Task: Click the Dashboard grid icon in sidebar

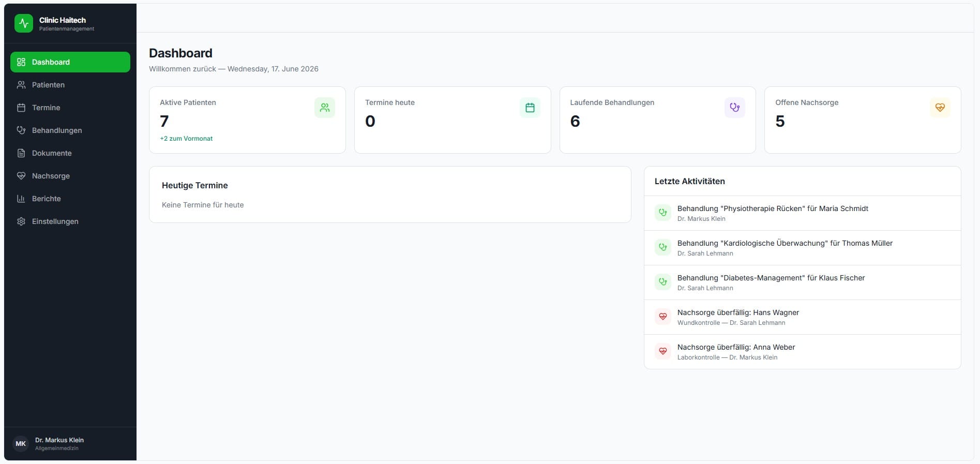Action: [21, 62]
